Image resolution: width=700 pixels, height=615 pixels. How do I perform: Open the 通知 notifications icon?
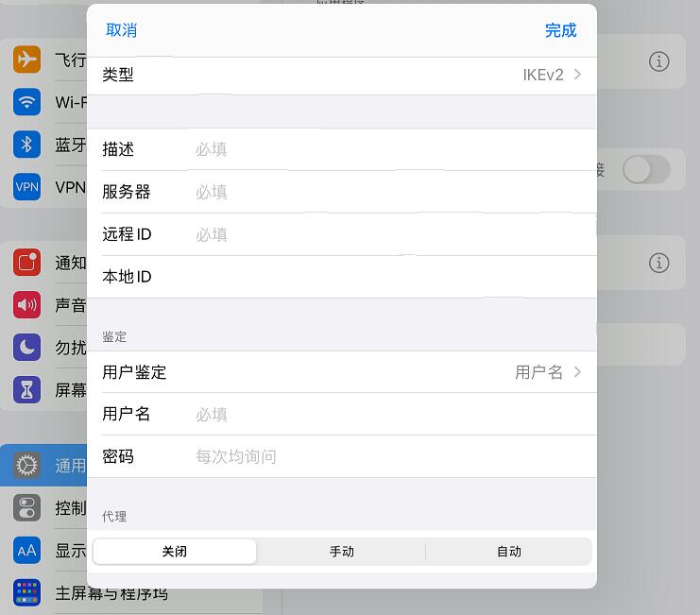(26, 262)
